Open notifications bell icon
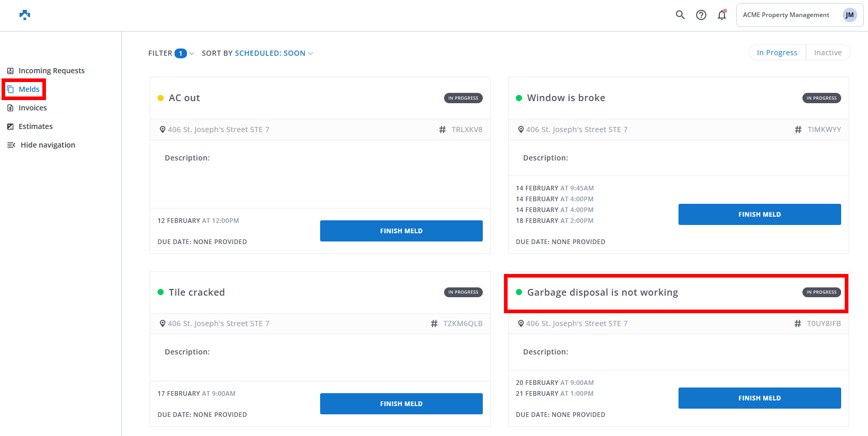The width and height of the screenshot is (868, 436). tap(721, 15)
